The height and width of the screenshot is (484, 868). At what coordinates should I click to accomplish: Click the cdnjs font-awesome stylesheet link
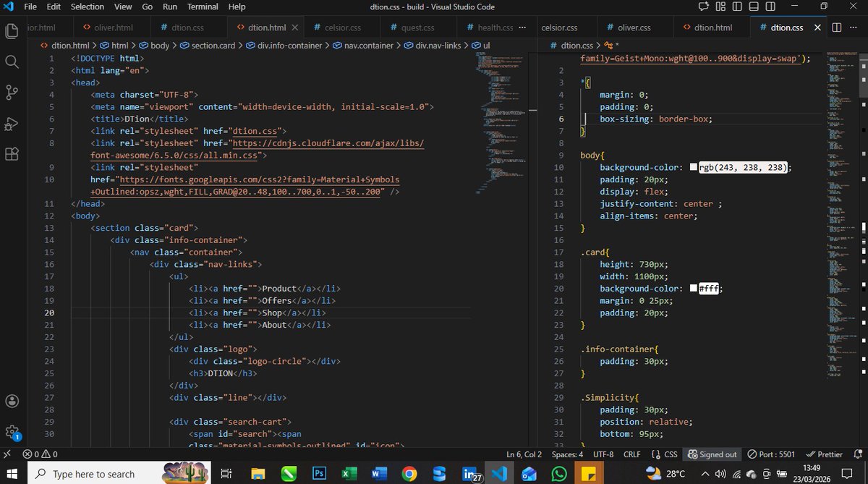(258, 149)
